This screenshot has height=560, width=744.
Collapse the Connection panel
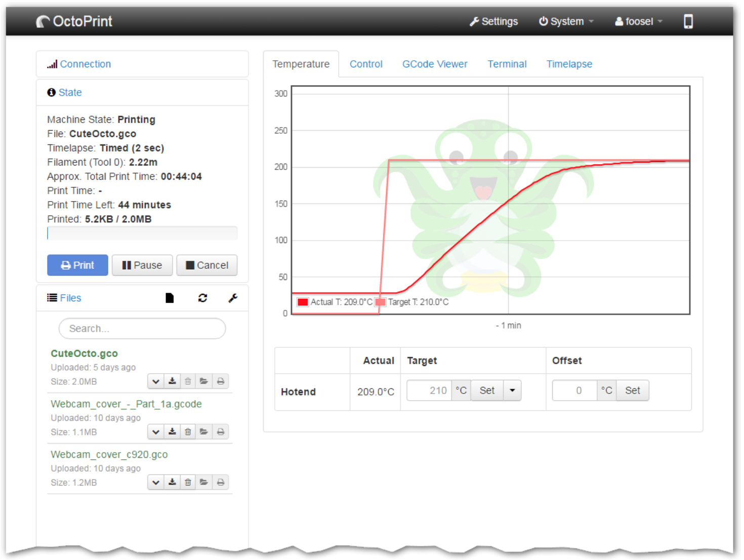pyautogui.click(x=85, y=64)
